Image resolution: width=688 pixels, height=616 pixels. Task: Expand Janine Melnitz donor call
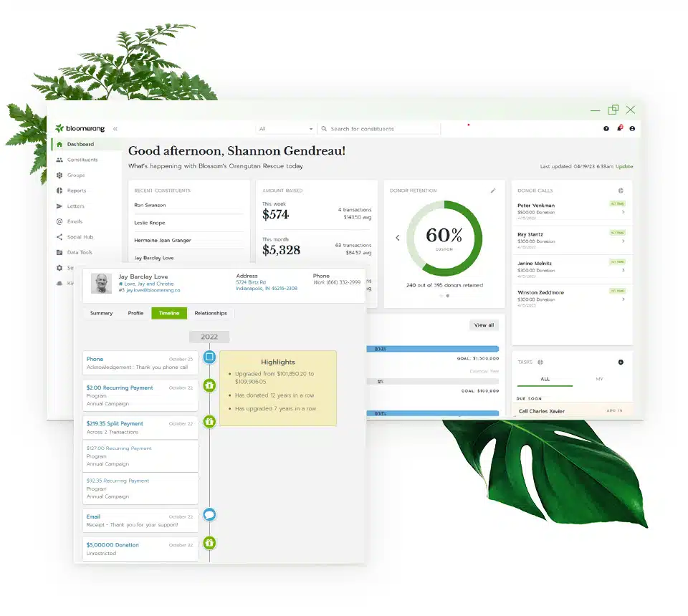623,270
